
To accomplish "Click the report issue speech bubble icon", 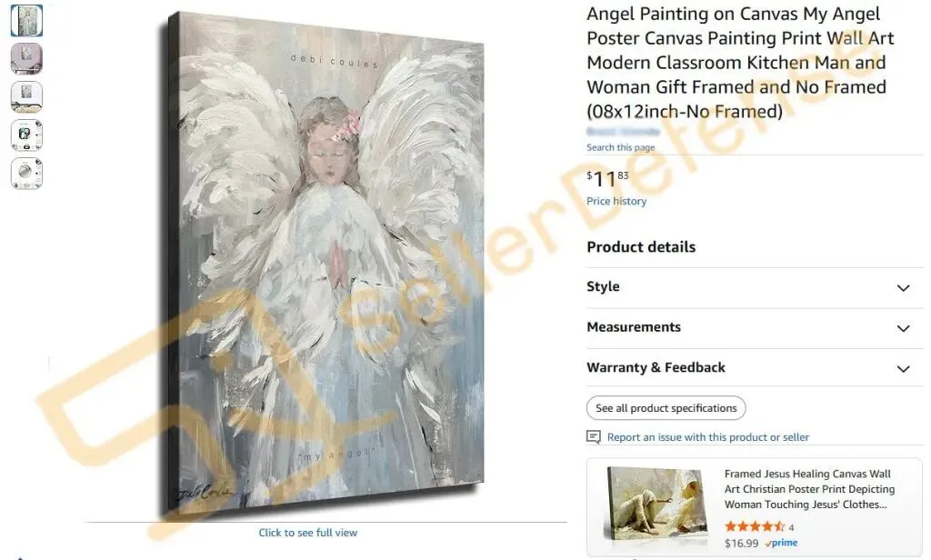I will 593,437.
